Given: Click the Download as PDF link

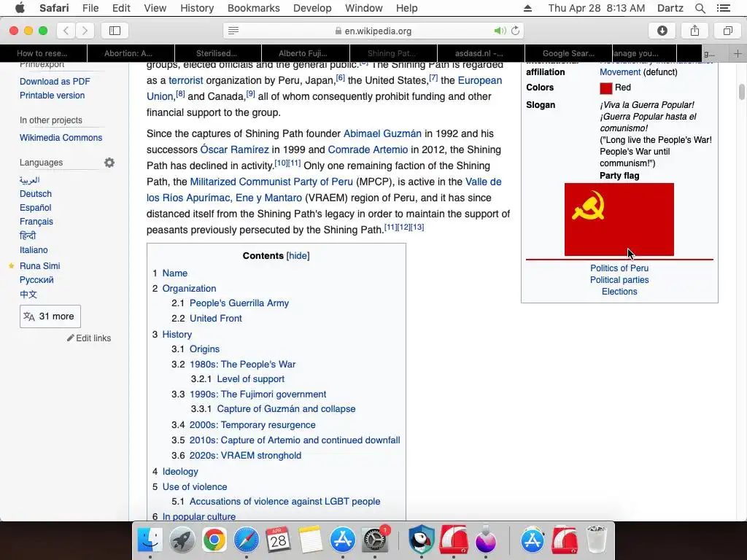Looking at the screenshot, I should click(x=55, y=82).
